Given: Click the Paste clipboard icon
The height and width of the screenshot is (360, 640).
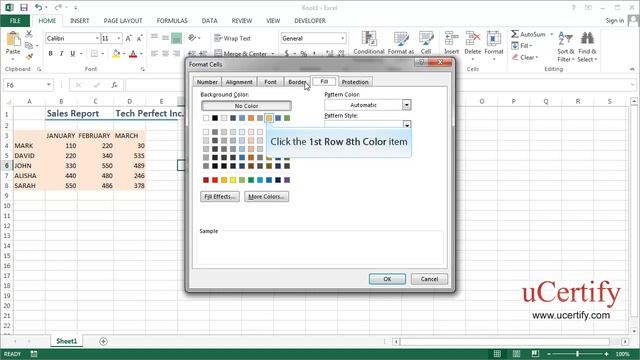Looking at the screenshot, I should click(13, 40).
